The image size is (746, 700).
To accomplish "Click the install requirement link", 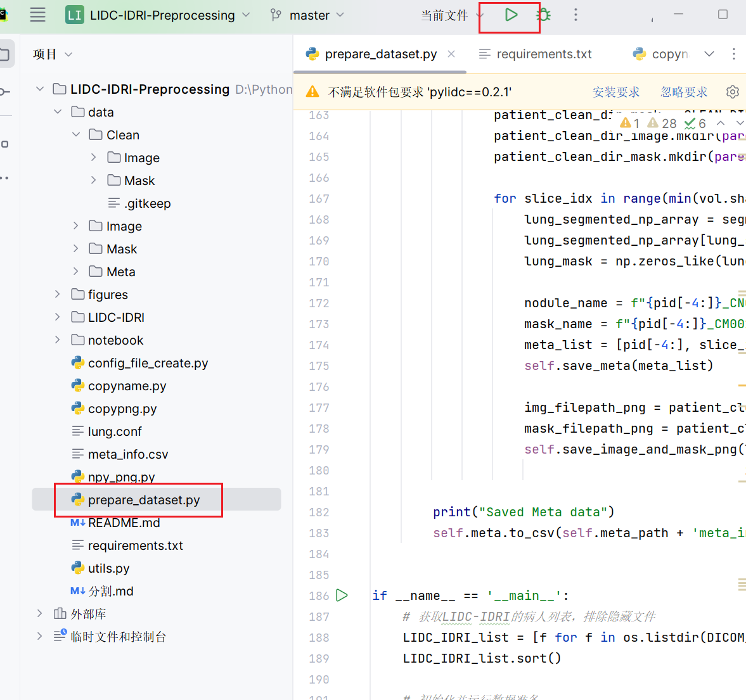I will 616,92.
